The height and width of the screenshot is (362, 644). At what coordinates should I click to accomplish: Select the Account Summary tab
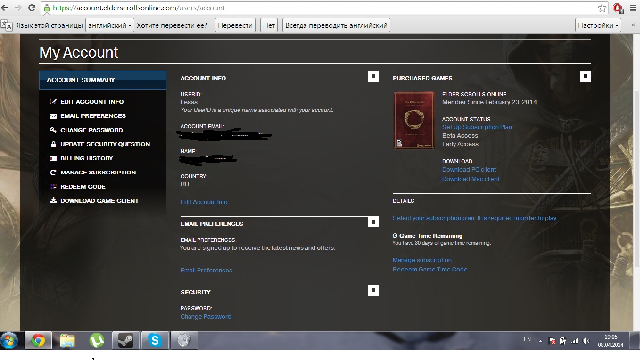tap(103, 80)
